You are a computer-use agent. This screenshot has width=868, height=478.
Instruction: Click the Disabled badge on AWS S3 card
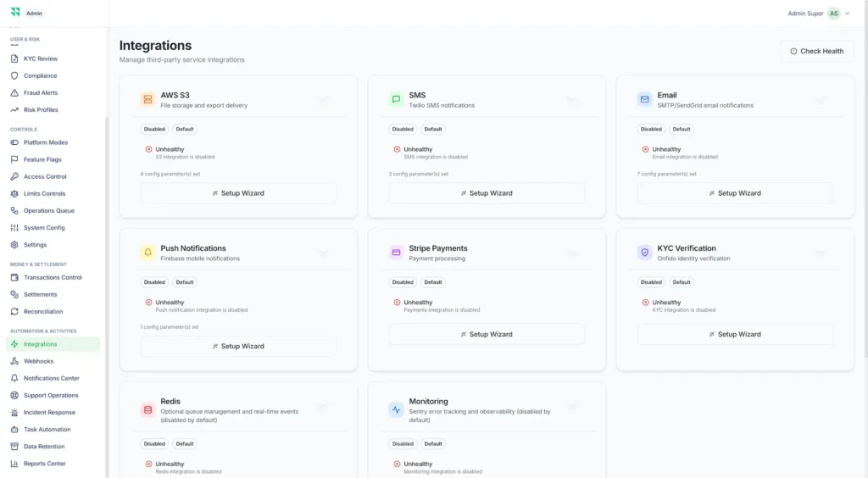(x=154, y=130)
